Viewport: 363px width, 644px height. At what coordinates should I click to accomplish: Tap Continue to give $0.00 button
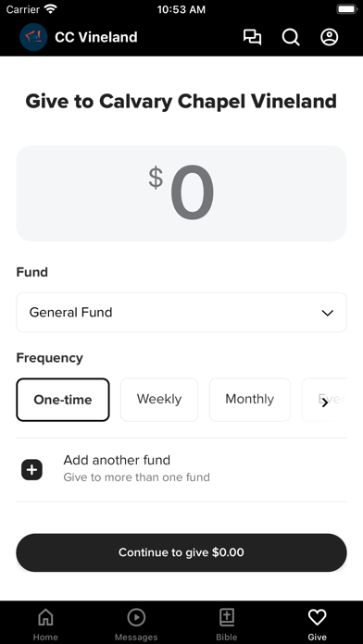pyautogui.click(x=181, y=552)
